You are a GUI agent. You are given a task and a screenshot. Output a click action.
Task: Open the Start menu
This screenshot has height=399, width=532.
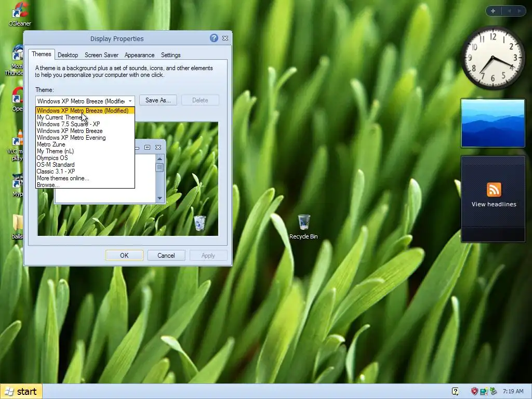pos(21,392)
